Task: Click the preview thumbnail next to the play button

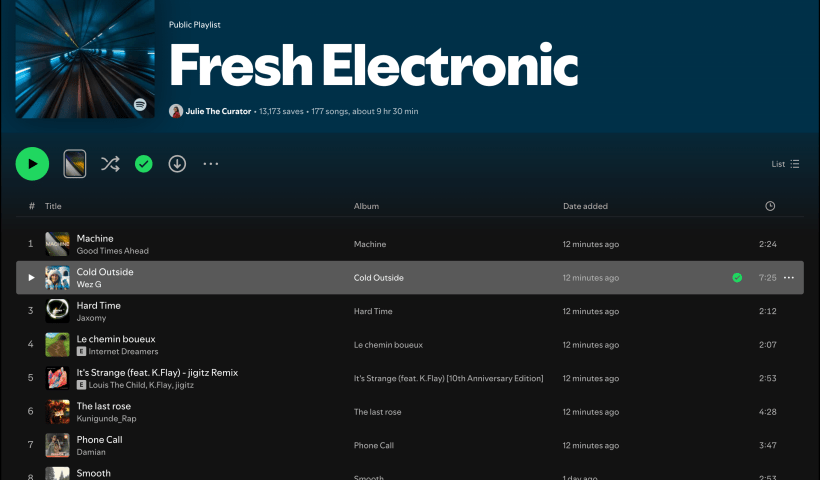Action: point(75,163)
